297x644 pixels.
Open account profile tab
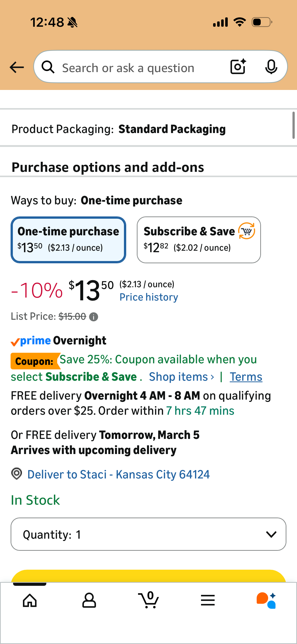click(89, 600)
